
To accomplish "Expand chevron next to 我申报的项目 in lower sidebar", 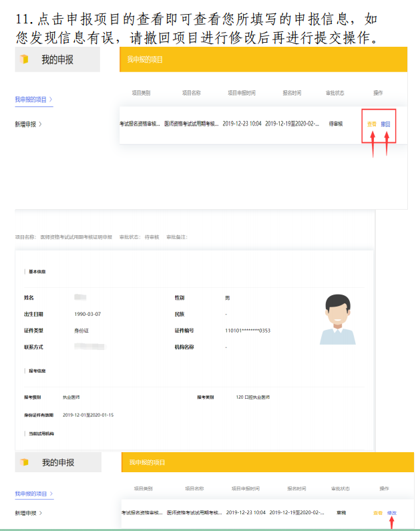I will tap(51, 494).
